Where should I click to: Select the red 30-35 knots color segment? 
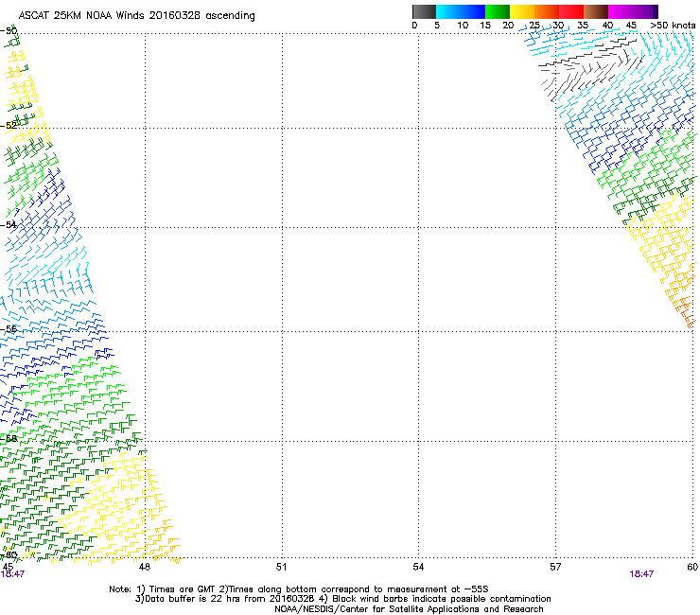(571, 11)
